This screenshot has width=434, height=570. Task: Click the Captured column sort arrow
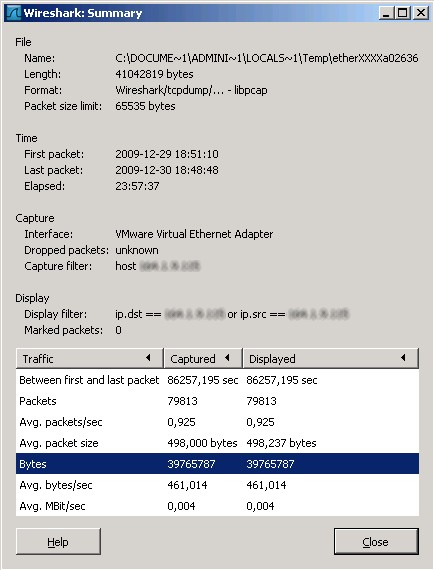pos(227,358)
